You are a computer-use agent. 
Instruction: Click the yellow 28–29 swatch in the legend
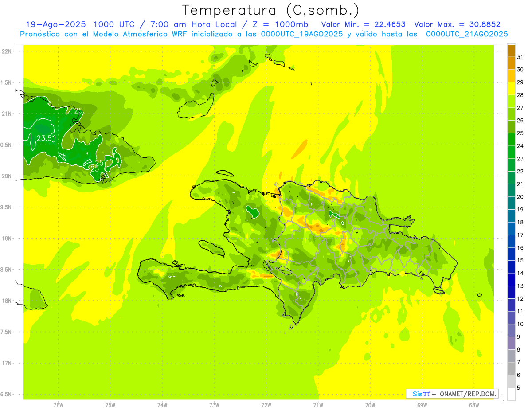point(511,89)
